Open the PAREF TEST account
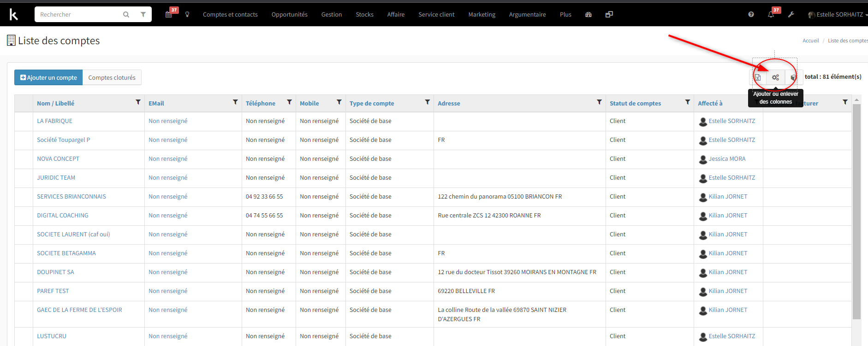 [x=53, y=291]
